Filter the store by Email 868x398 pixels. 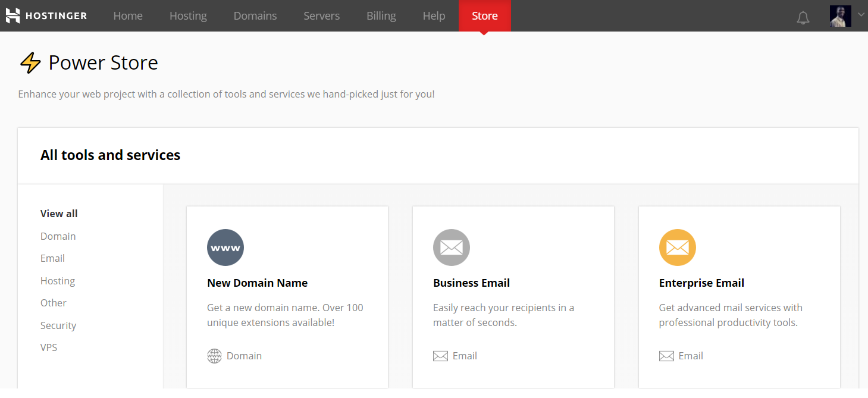[x=52, y=258]
